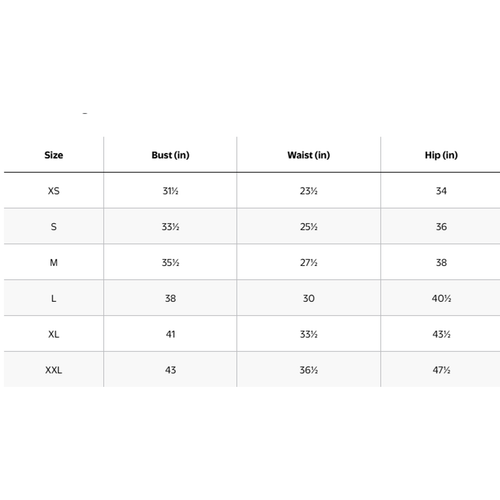Click the Waist (in) column header
Image resolution: width=500 pixels, height=500 pixels.
pos(309,155)
